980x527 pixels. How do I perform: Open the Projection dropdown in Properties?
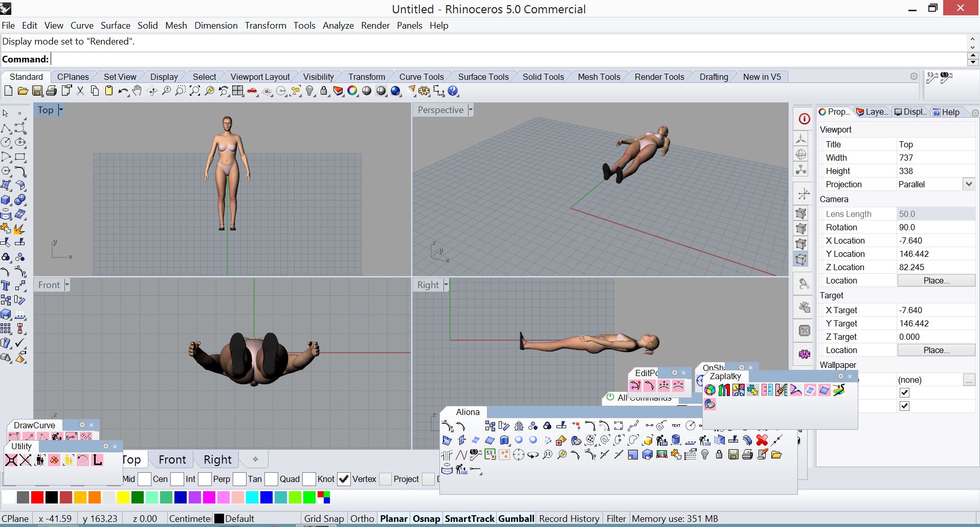pos(968,184)
